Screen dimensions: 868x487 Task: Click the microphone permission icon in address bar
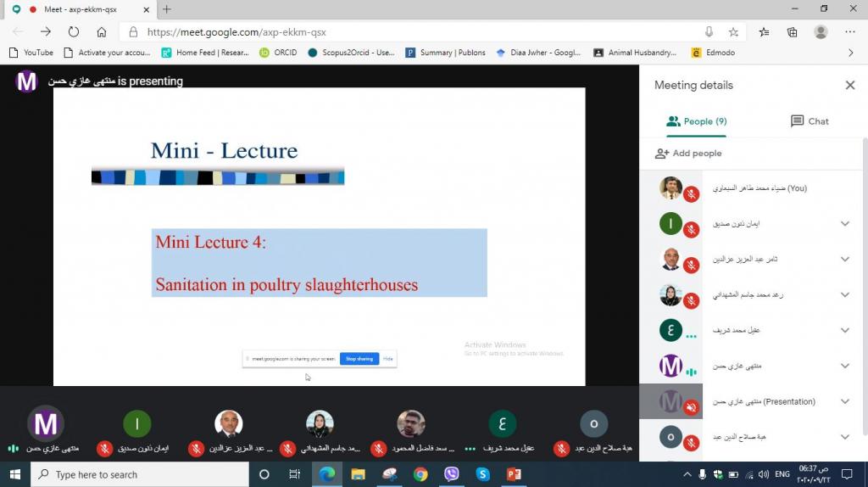point(709,32)
